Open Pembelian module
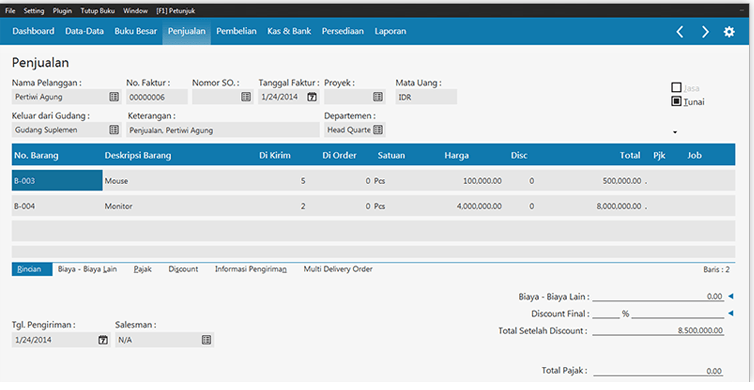Image resolution: width=754 pixels, height=390 pixels. click(236, 31)
